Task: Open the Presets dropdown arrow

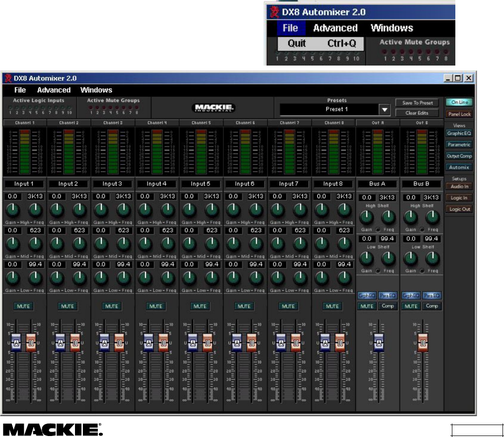Action: tap(384, 110)
